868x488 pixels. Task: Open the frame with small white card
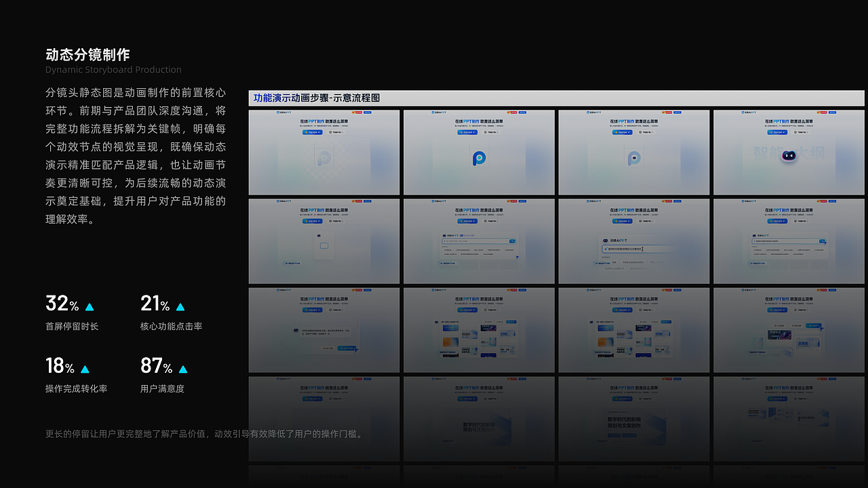(324, 241)
